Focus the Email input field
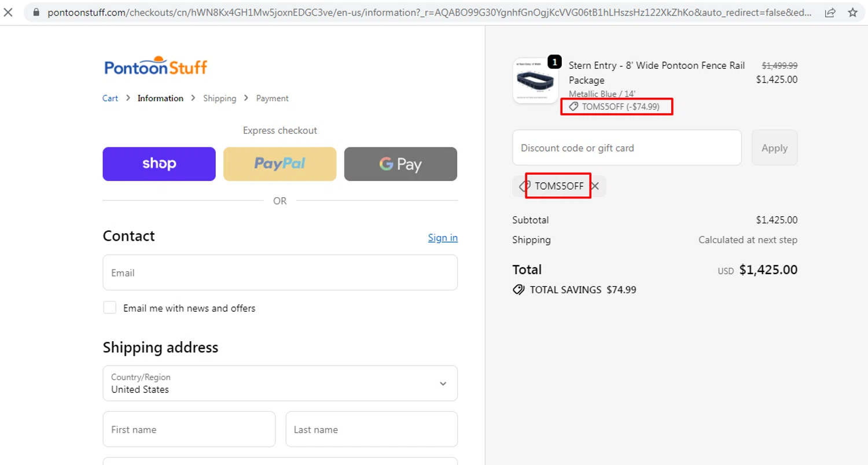Screen dimensions: 868x465 coord(280,272)
